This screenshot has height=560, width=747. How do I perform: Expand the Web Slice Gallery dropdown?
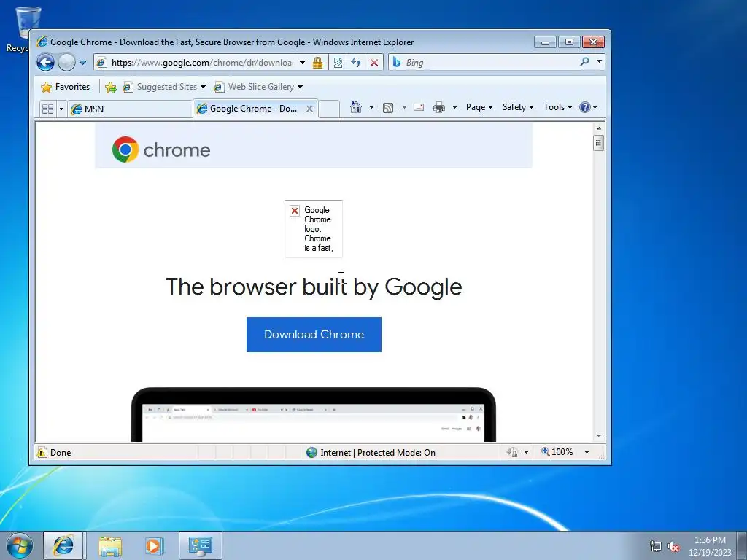[x=300, y=87]
